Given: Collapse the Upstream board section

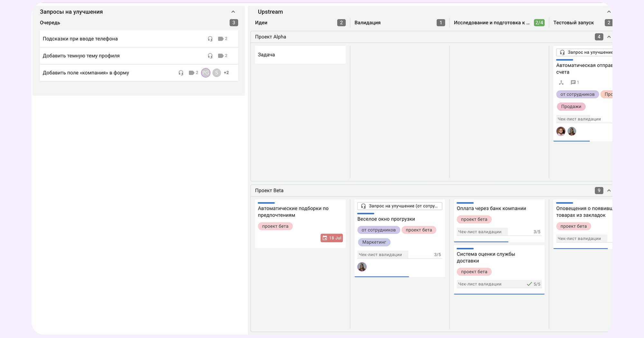Looking at the screenshot, I should [x=609, y=12].
